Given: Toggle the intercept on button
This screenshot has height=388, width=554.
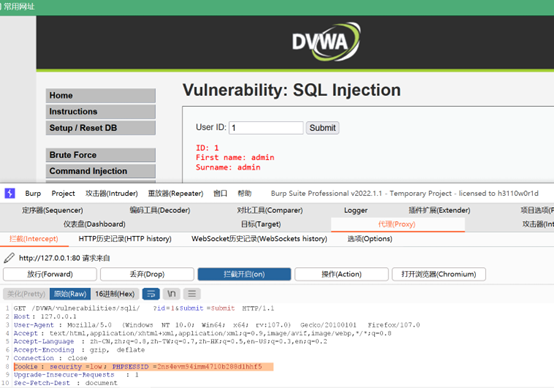Looking at the screenshot, I should [244, 274].
